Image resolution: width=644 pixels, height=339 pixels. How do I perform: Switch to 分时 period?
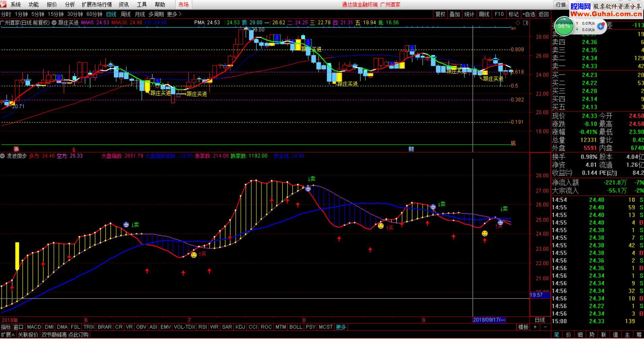6,14
